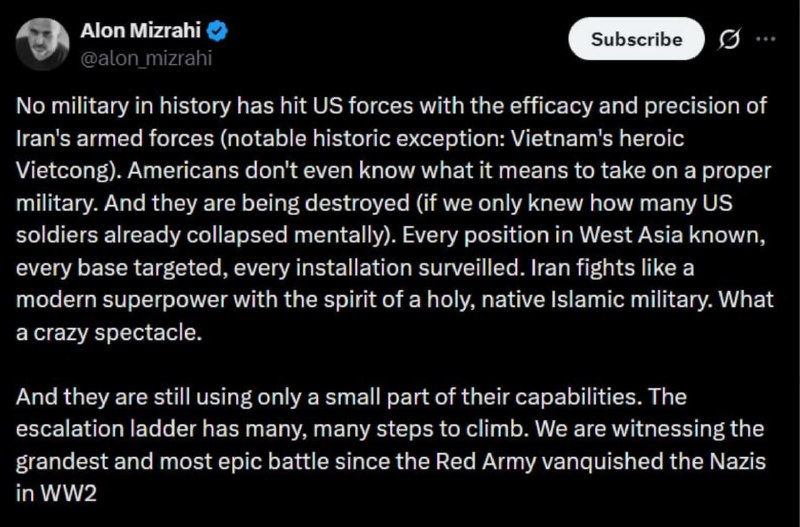Visit the @alon_mizrahi handle link
The height and width of the screenshot is (527, 800).
146,59
